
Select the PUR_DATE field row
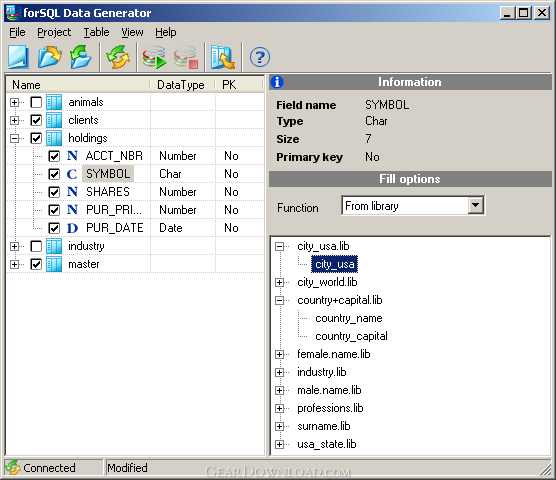(135, 228)
